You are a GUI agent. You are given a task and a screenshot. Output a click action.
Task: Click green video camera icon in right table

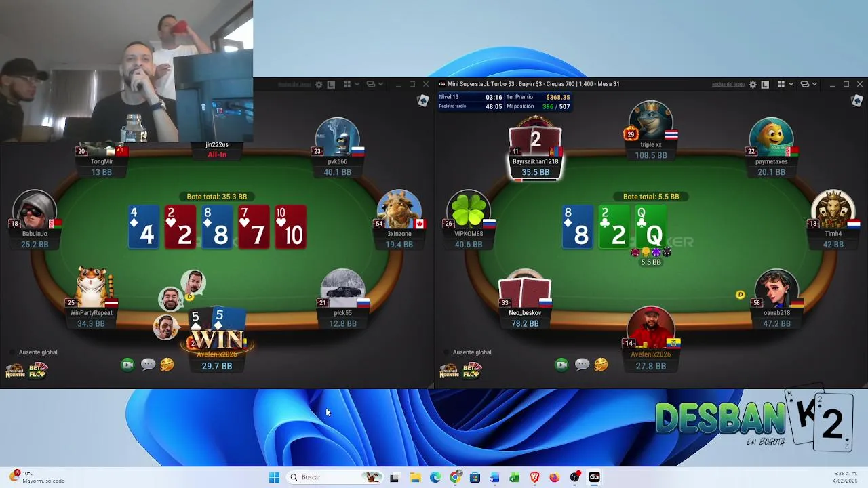[x=561, y=365]
